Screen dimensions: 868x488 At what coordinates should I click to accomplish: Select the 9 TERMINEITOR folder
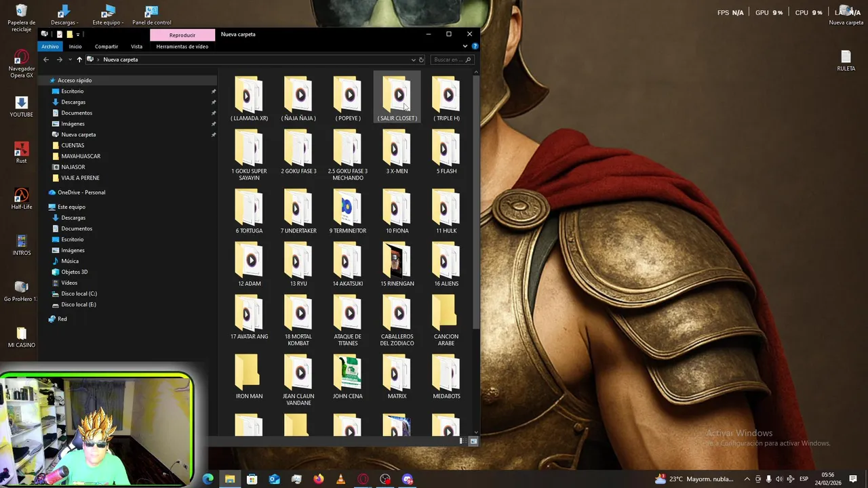tap(348, 211)
